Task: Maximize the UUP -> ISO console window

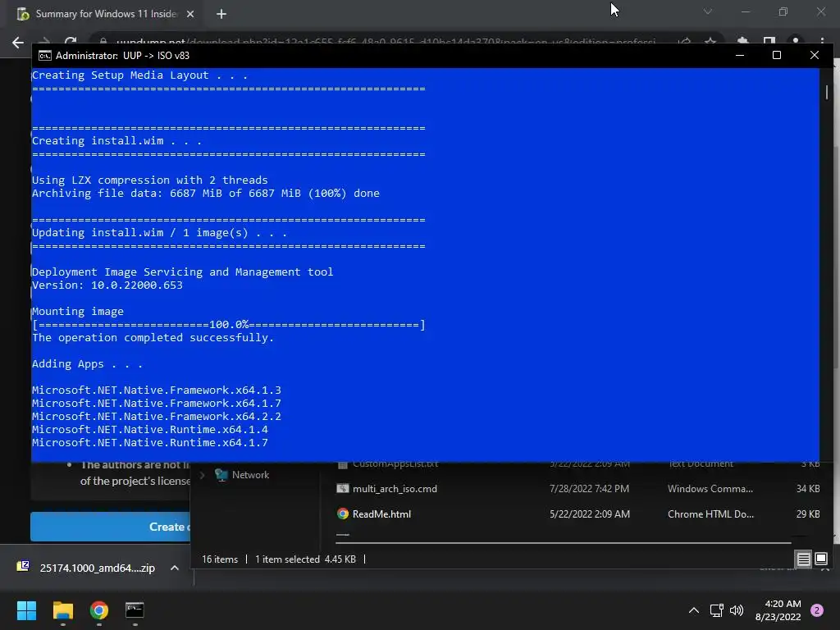Action: (777, 55)
